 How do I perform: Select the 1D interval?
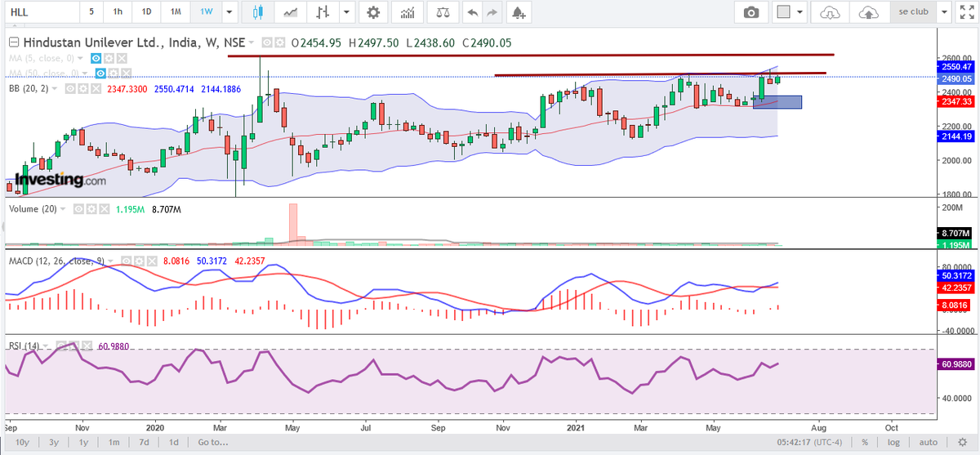[146, 12]
